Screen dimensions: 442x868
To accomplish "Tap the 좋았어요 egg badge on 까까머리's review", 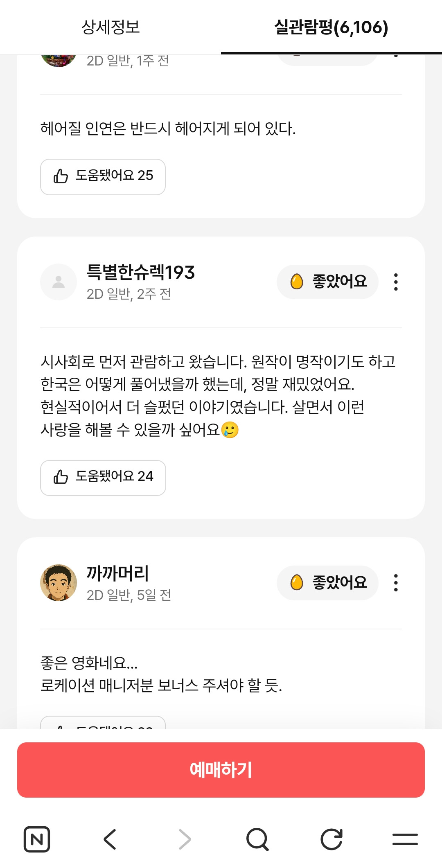I will pyautogui.click(x=327, y=583).
